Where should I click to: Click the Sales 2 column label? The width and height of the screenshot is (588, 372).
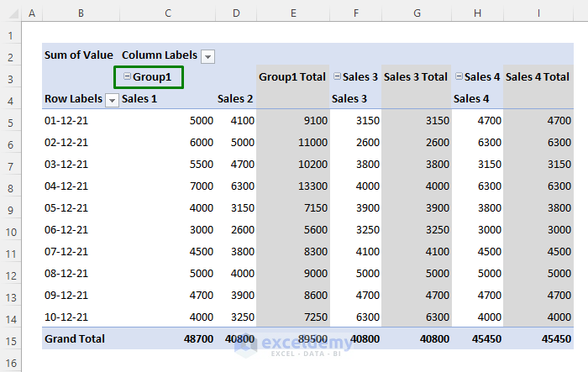click(x=235, y=99)
